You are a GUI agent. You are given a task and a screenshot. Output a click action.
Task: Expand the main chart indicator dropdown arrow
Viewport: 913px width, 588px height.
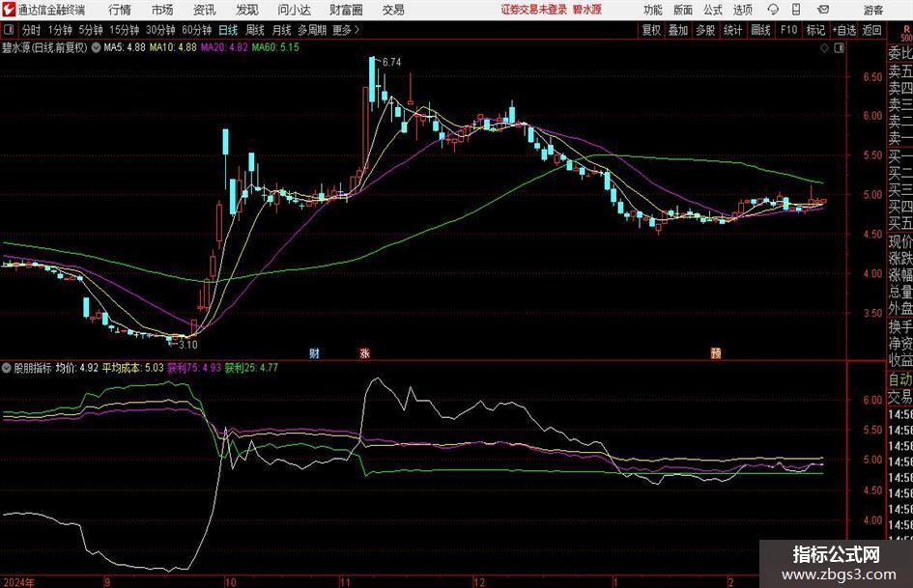point(96,47)
